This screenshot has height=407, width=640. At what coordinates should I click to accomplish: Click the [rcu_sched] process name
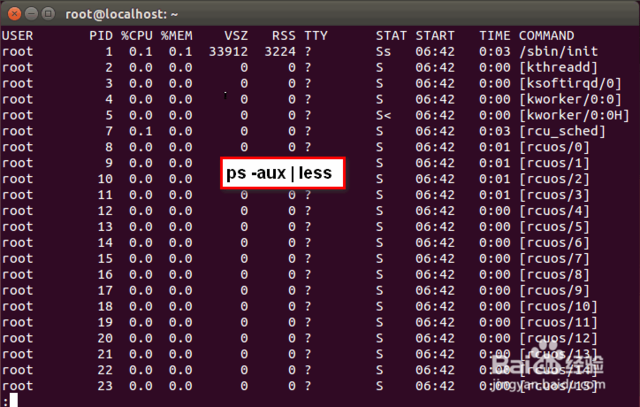click(x=562, y=131)
